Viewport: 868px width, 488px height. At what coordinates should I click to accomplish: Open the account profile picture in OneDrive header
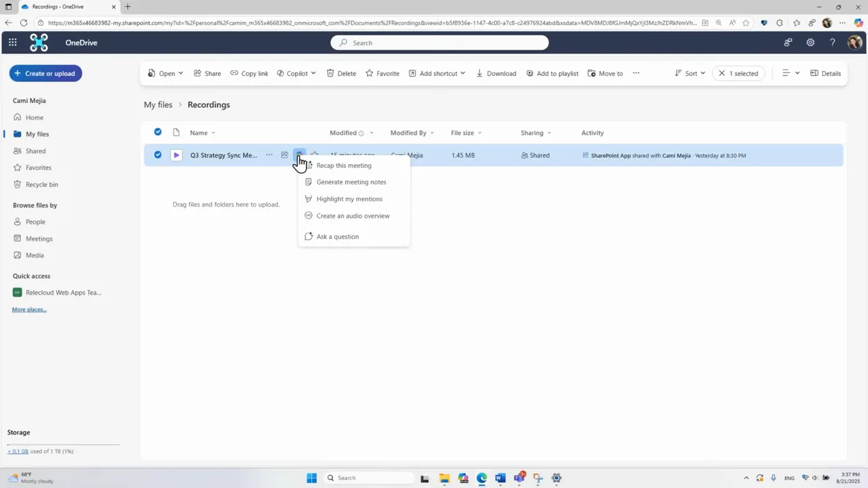[855, 43]
